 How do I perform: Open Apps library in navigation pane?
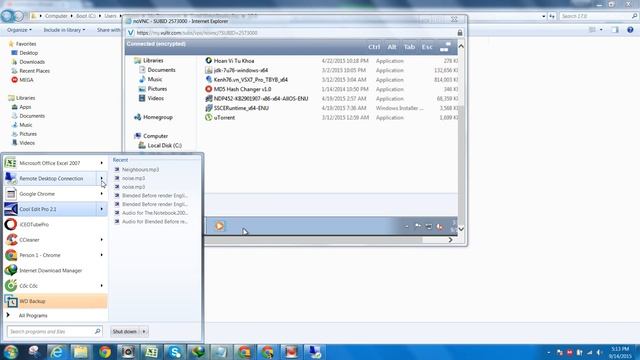(x=25, y=107)
